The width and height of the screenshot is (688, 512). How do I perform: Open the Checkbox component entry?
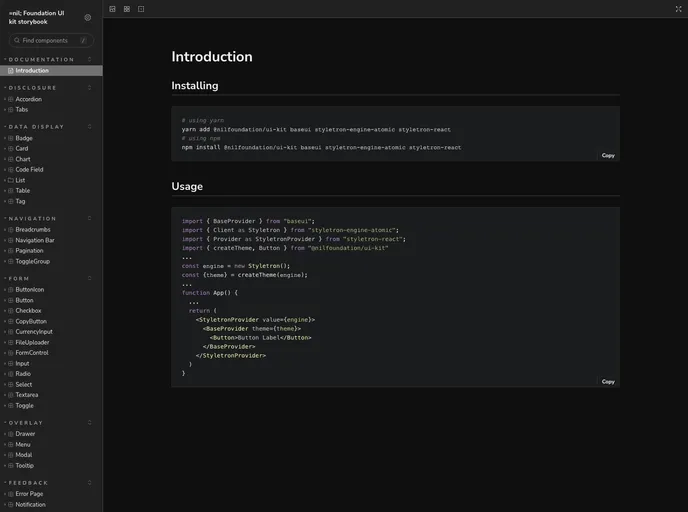pyautogui.click(x=28, y=311)
